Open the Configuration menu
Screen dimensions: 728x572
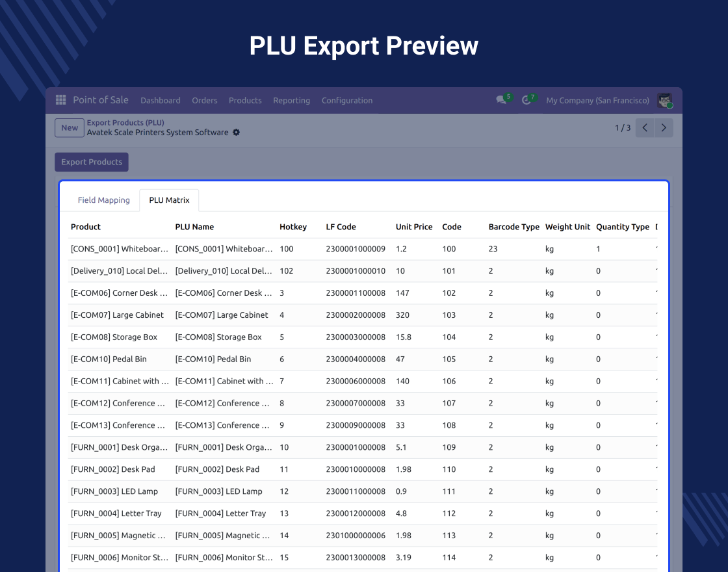coord(347,100)
